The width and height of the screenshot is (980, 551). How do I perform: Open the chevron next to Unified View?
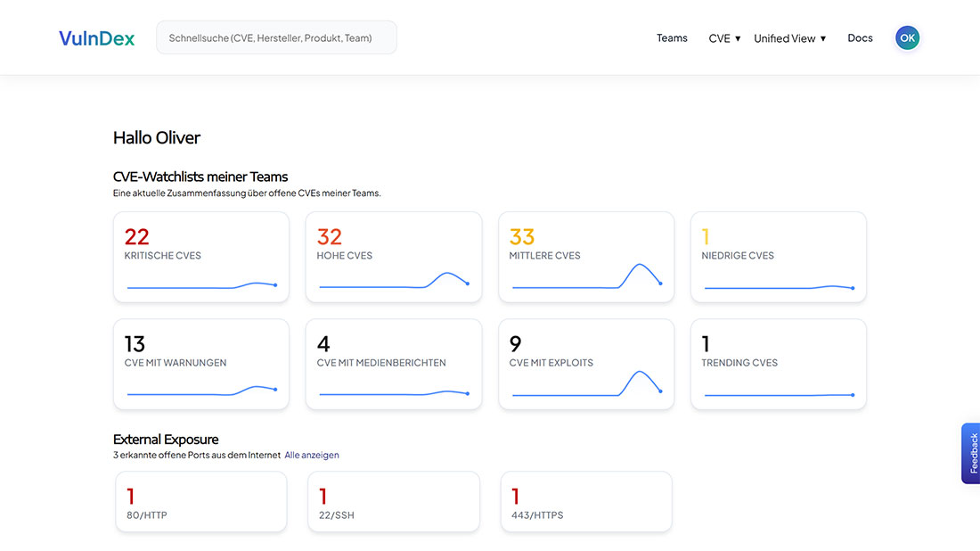coord(821,37)
